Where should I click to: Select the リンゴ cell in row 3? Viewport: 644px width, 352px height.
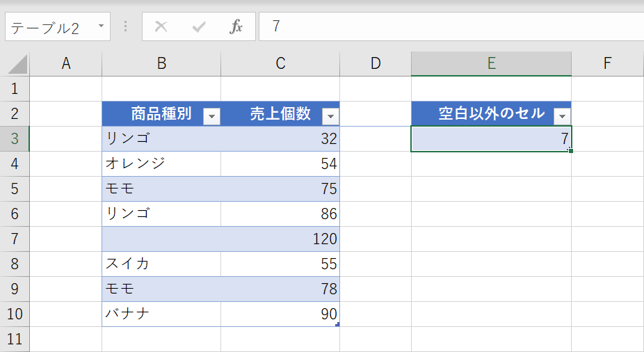pyautogui.click(x=161, y=139)
